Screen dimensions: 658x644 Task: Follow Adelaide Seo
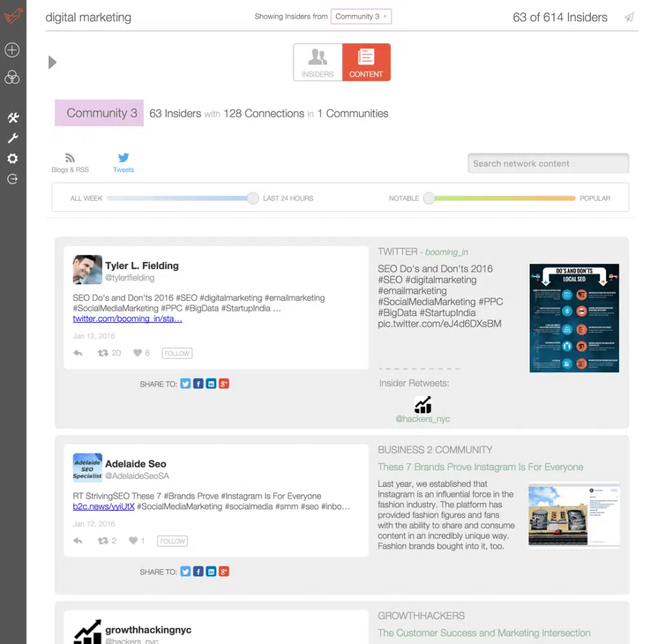click(x=172, y=541)
